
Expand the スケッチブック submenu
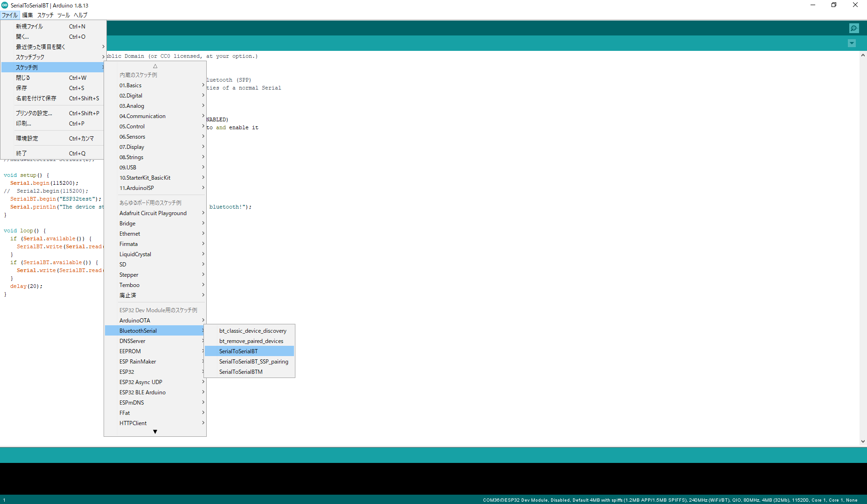click(54, 57)
